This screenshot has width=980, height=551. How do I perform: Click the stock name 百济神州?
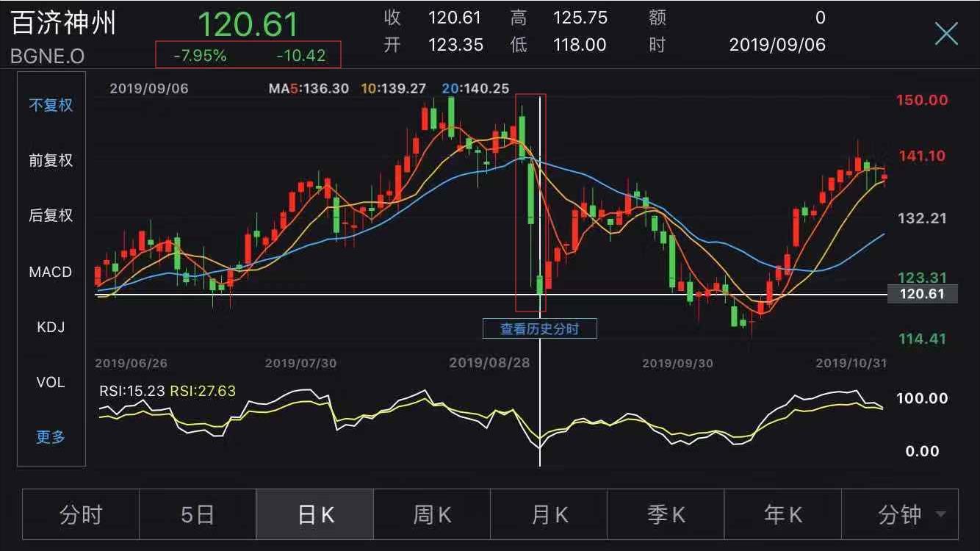coord(64,24)
